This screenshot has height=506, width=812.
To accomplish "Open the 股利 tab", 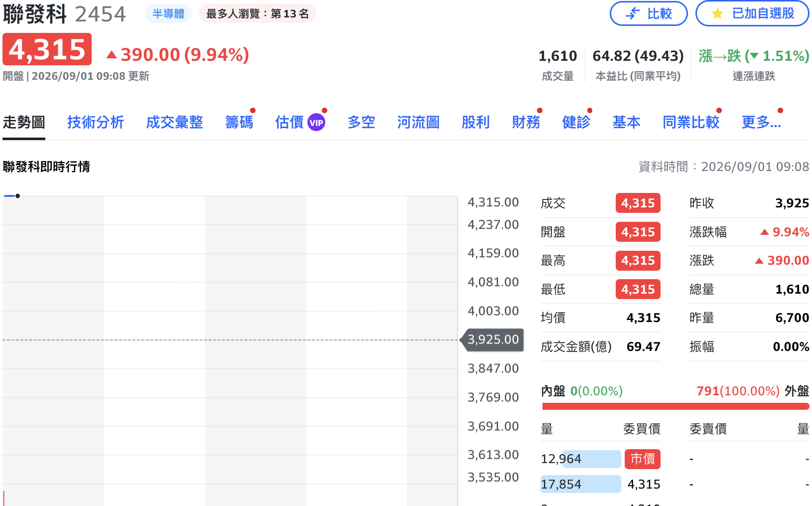I will pyautogui.click(x=476, y=122).
